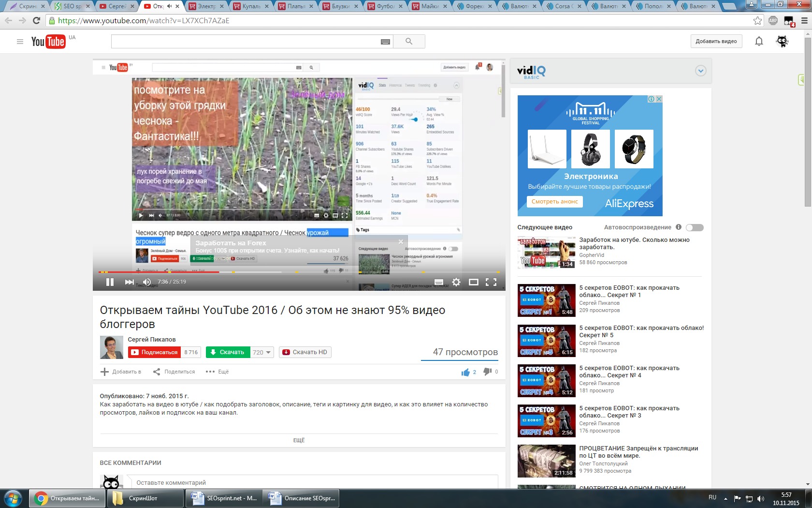812x508 pixels.
Task: Share the video via Поделиться
Action: [174, 372]
